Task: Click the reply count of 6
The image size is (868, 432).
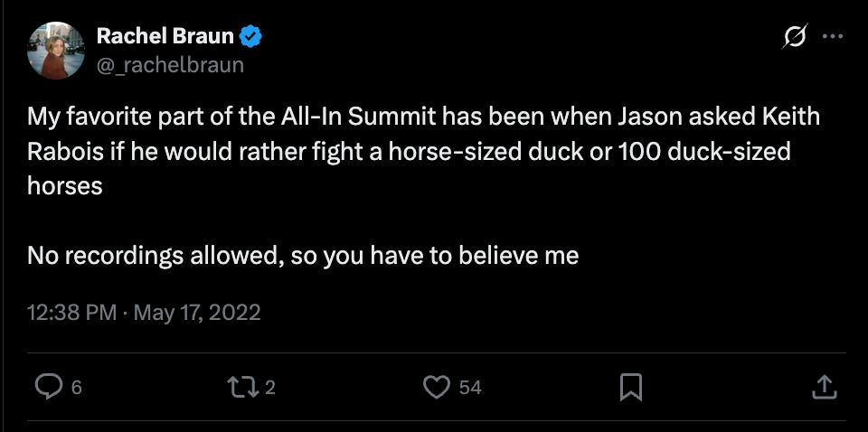Action: coord(76,388)
